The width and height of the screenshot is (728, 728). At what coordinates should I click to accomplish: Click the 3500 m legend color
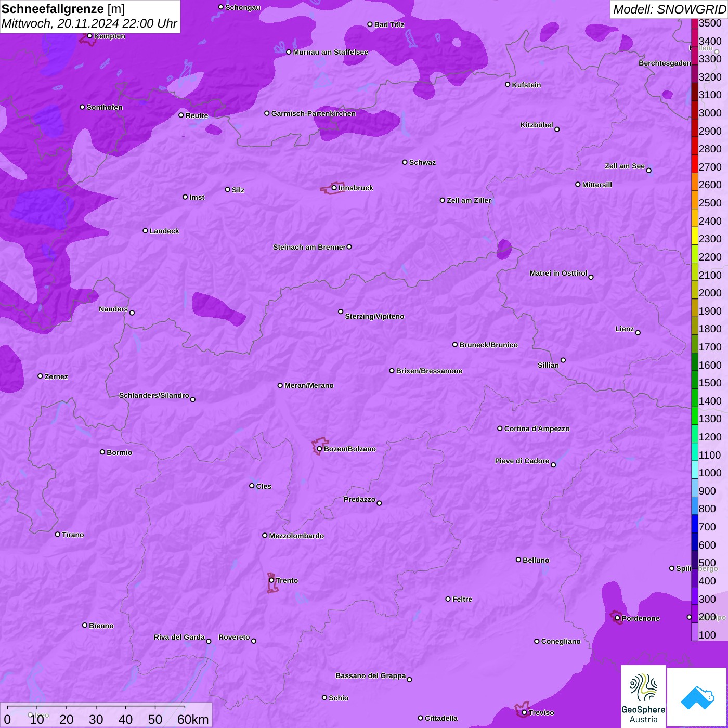(x=695, y=23)
